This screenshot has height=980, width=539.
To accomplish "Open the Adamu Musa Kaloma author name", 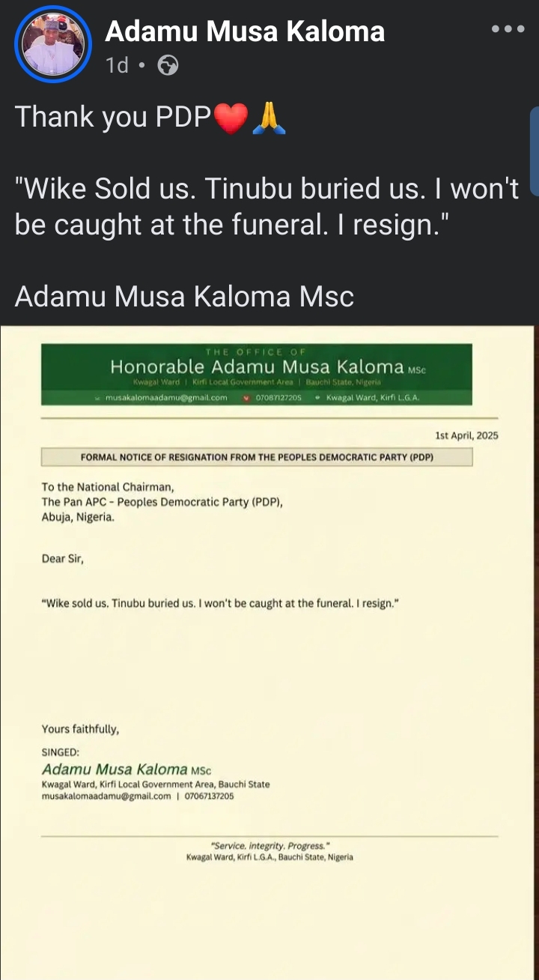I will tap(245, 31).
